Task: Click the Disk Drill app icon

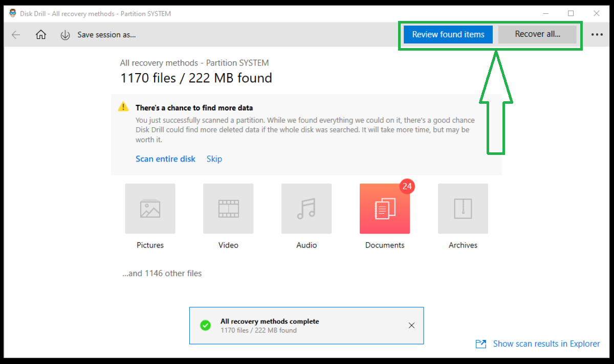Action: (x=13, y=13)
